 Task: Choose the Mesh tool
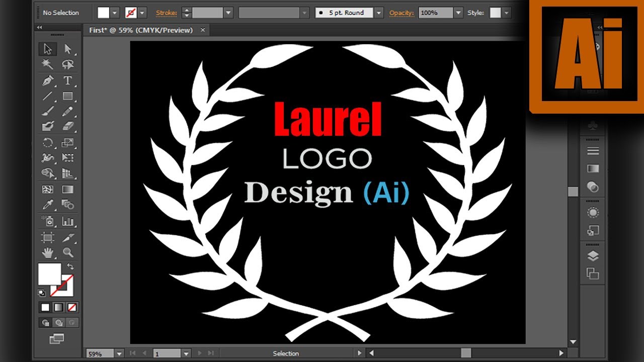pos(48,190)
